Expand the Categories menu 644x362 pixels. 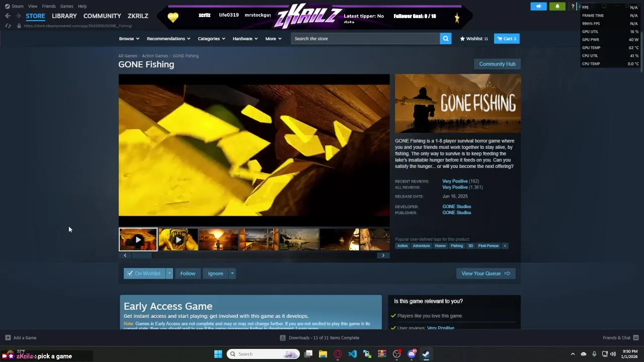point(211,39)
